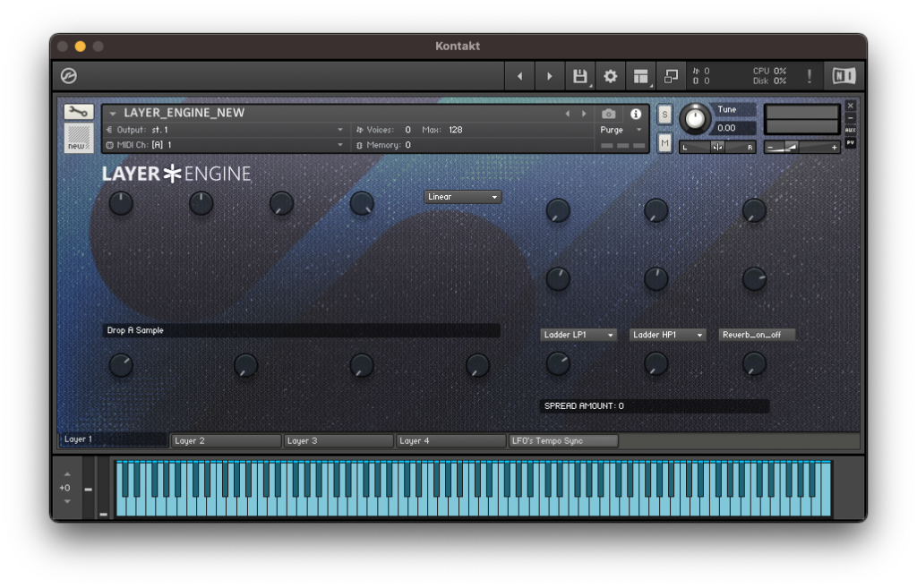Viewport: 917px width, 588px height.
Task: Shift keyboard octave down with down arrow
Action: point(67,501)
